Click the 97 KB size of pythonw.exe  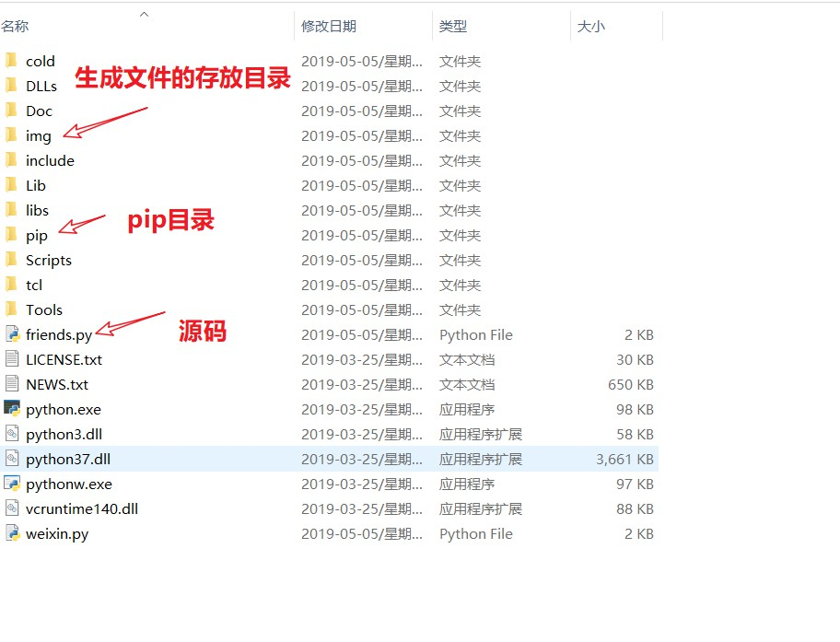click(635, 484)
